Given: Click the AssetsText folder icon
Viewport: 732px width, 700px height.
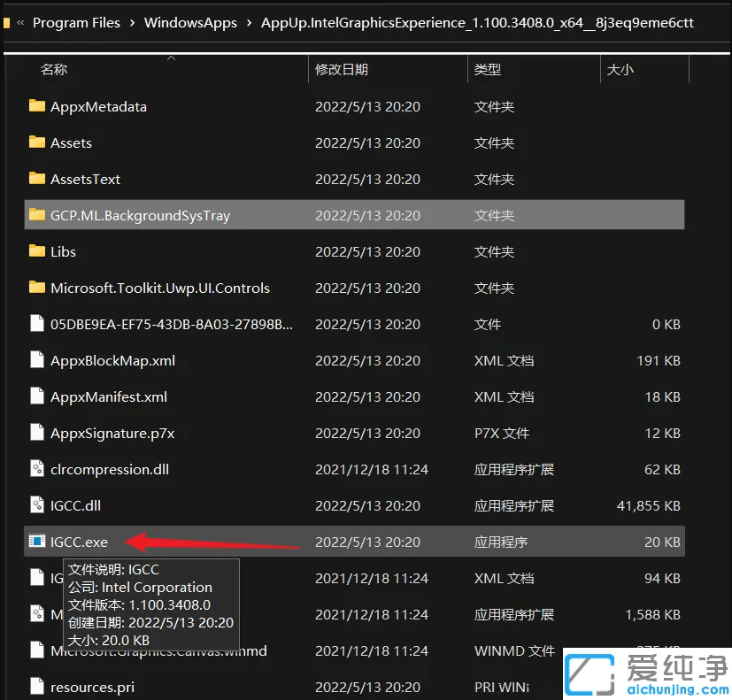Looking at the screenshot, I should click(x=36, y=179).
